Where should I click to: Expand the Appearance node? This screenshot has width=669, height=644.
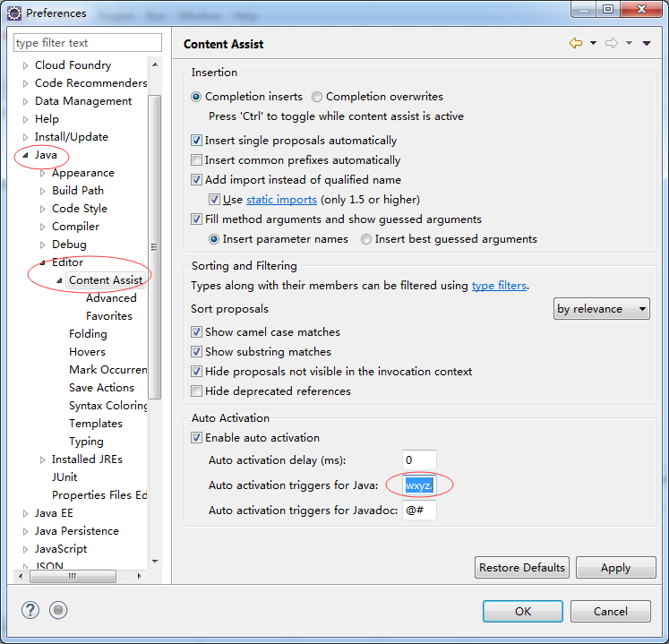coord(42,173)
